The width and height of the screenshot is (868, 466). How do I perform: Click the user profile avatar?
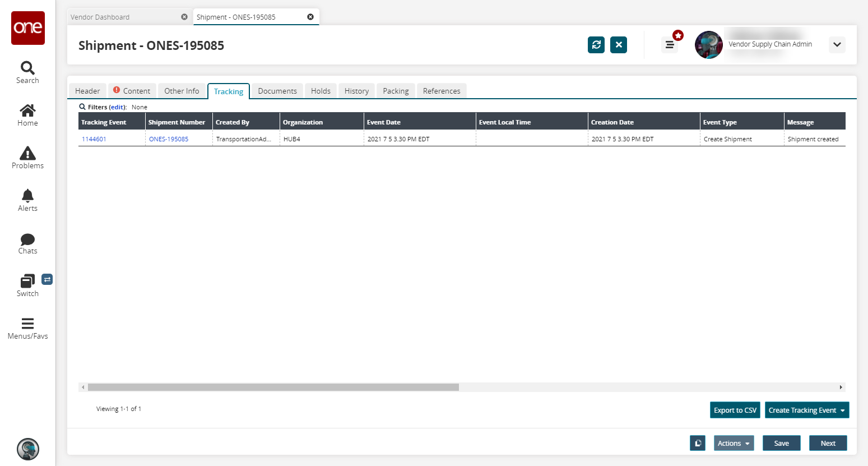click(709, 45)
